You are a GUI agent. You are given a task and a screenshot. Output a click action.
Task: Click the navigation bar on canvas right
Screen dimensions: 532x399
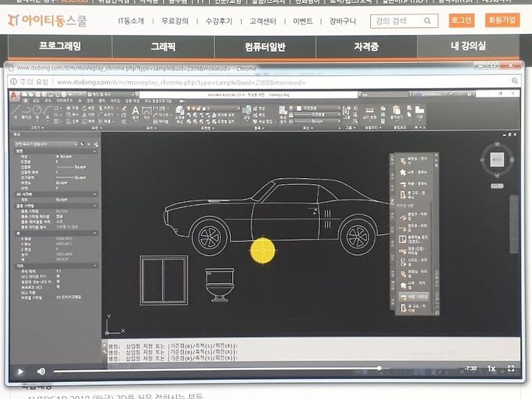(514, 224)
